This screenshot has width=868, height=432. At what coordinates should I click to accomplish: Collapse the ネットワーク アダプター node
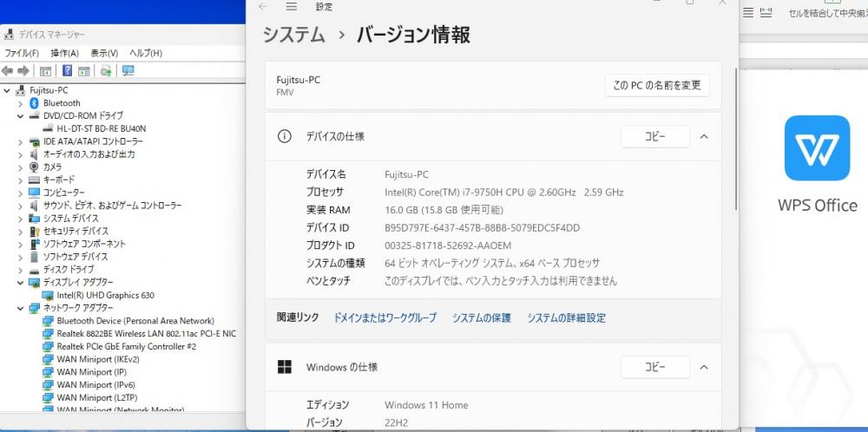21,308
